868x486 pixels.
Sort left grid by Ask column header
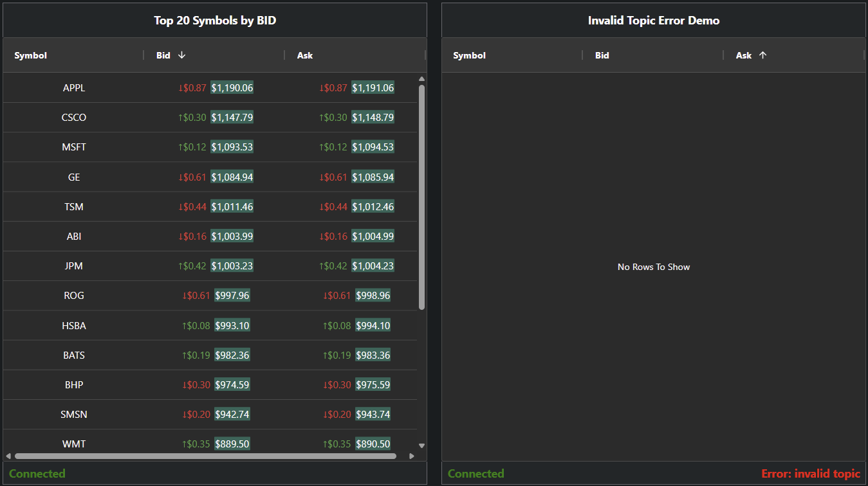point(305,55)
